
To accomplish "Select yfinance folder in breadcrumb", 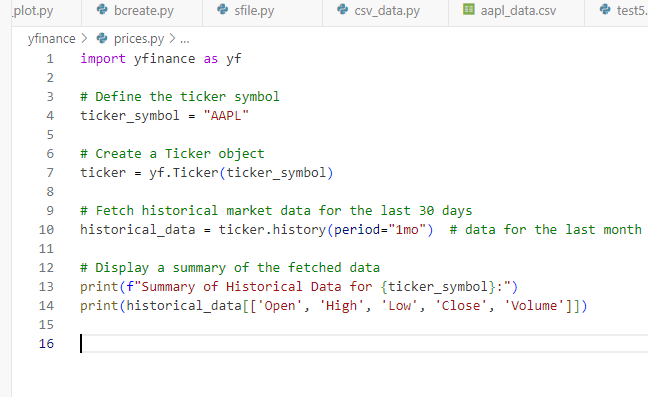I will tap(52, 39).
